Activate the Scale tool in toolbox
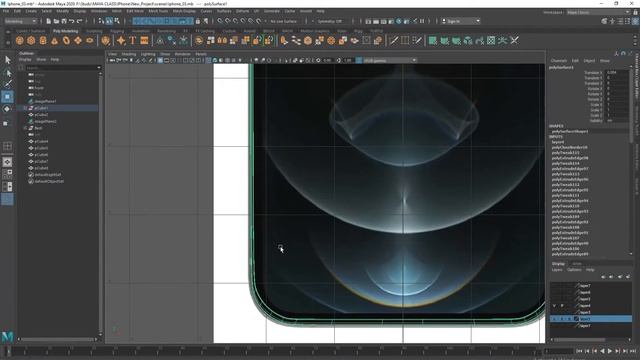Image resolution: width=640 pixels, height=360 pixels. coord(7,122)
